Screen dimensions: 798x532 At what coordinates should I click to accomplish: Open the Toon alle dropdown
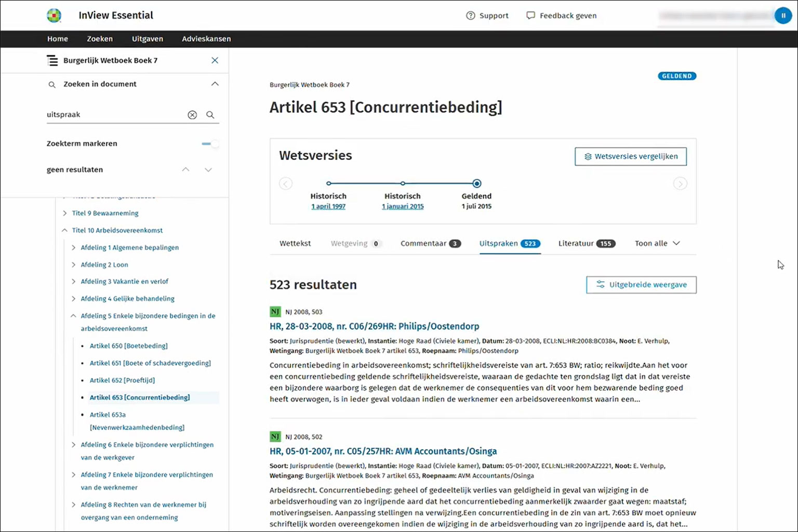pos(657,243)
